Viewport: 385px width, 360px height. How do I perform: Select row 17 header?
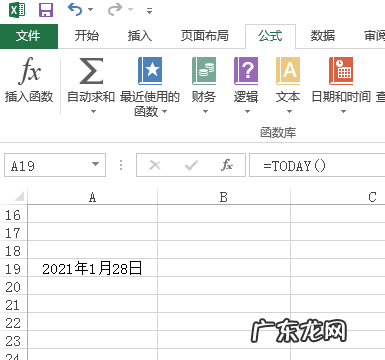coord(13,233)
